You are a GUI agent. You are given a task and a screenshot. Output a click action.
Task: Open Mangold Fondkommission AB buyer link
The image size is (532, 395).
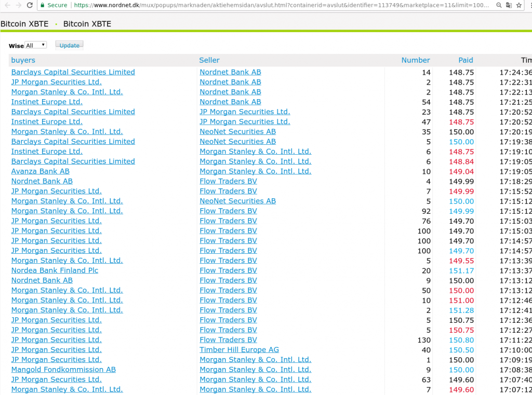pyautogui.click(x=63, y=370)
